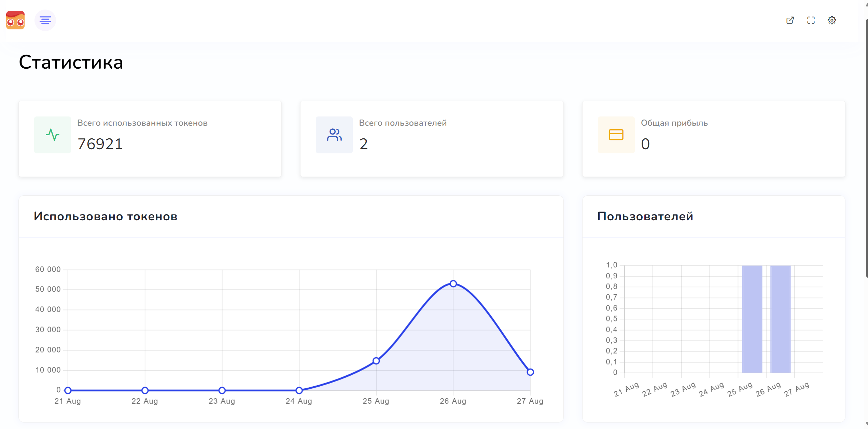Select the Общая прибыль card
The image size is (868, 429).
(713, 139)
